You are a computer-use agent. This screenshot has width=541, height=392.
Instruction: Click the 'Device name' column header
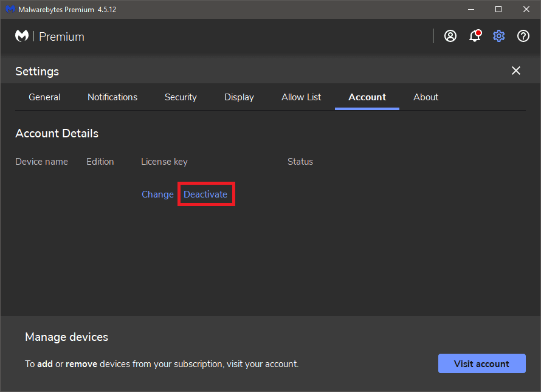click(42, 162)
